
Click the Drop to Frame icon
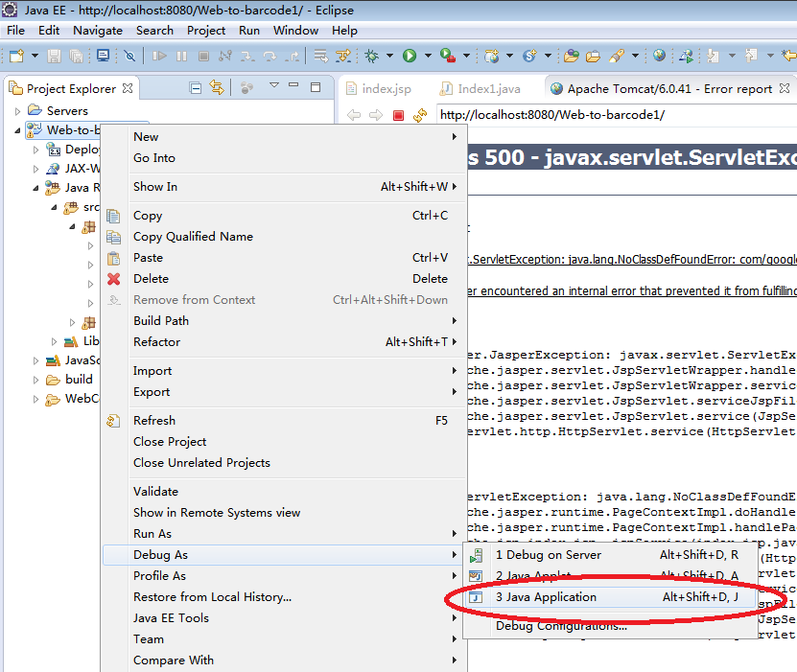point(320,56)
